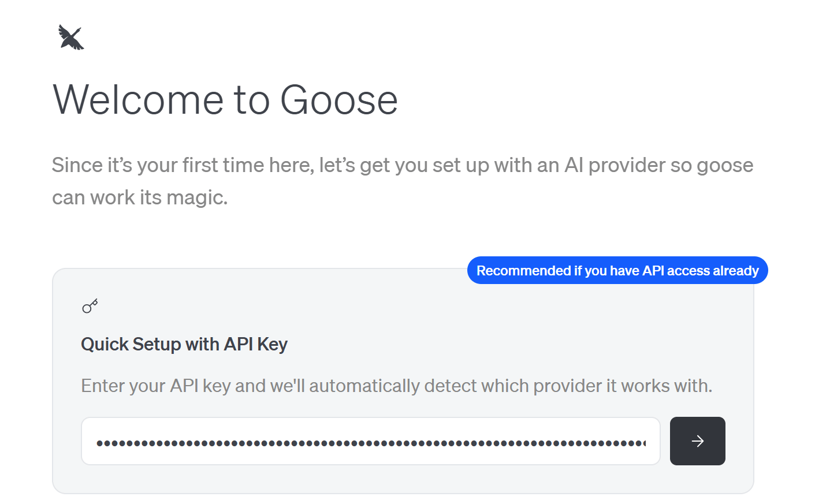815x504 pixels.
Task: Click the "Recommended if you have API access already" badge
Action: [617, 270]
